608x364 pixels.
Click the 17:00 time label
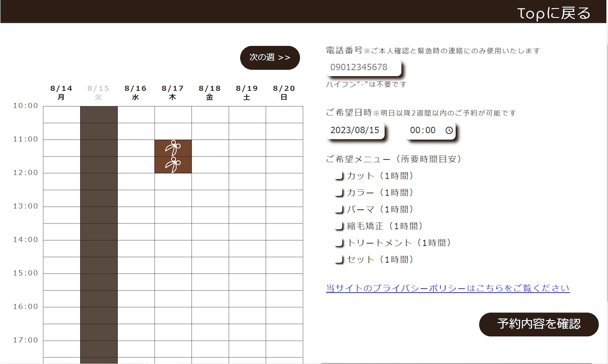click(25, 340)
